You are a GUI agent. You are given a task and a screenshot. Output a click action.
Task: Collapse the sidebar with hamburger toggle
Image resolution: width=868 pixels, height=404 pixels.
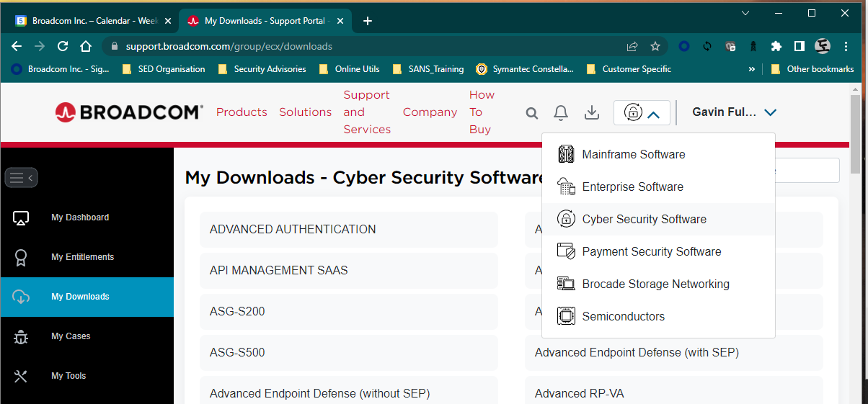(21, 177)
